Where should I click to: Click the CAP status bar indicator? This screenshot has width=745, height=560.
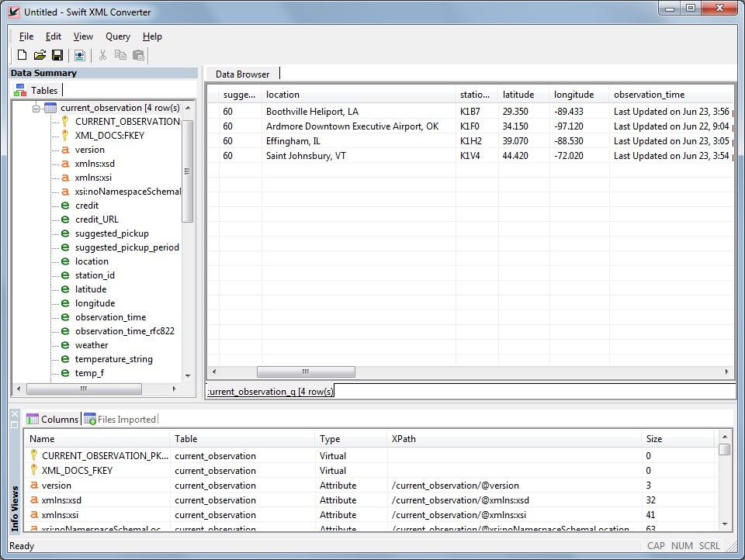coord(656,546)
